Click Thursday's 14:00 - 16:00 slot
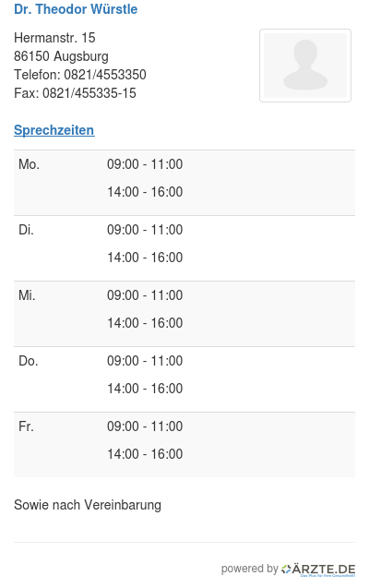Screen dimensions: 369x588 [x=145, y=389]
